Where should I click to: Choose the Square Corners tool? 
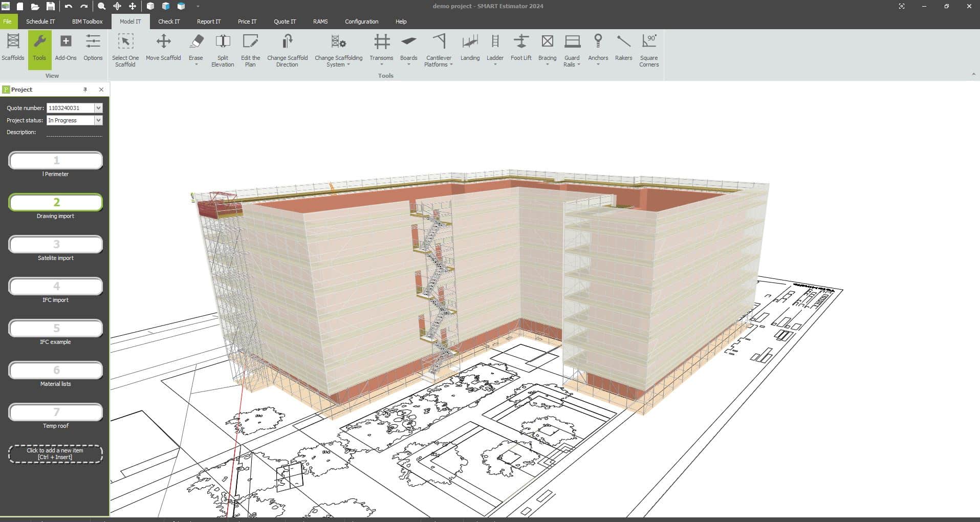click(x=649, y=50)
